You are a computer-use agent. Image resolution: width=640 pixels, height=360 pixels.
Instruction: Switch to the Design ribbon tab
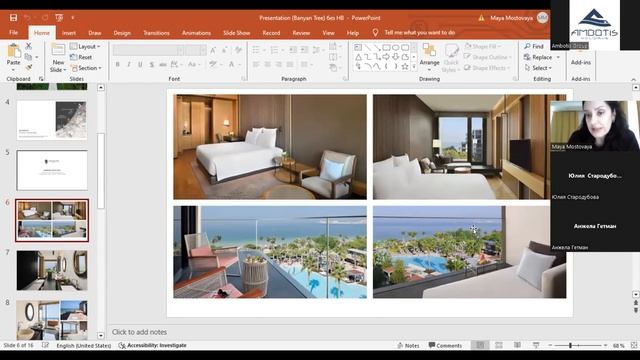tap(122, 33)
